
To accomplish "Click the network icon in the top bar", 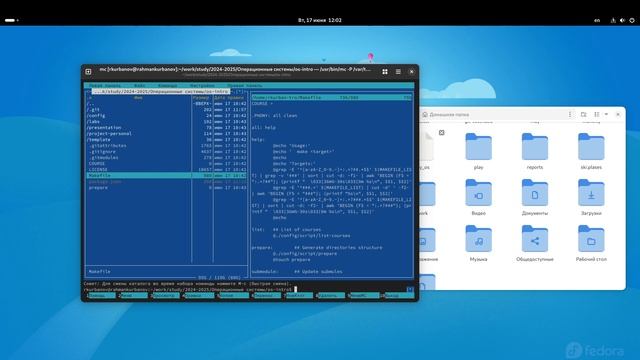I will [x=613, y=20].
